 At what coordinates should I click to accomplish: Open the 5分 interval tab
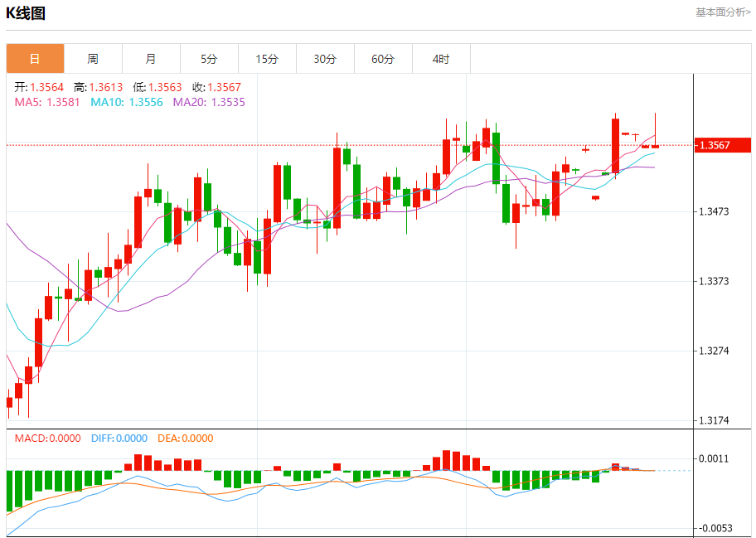pos(209,59)
